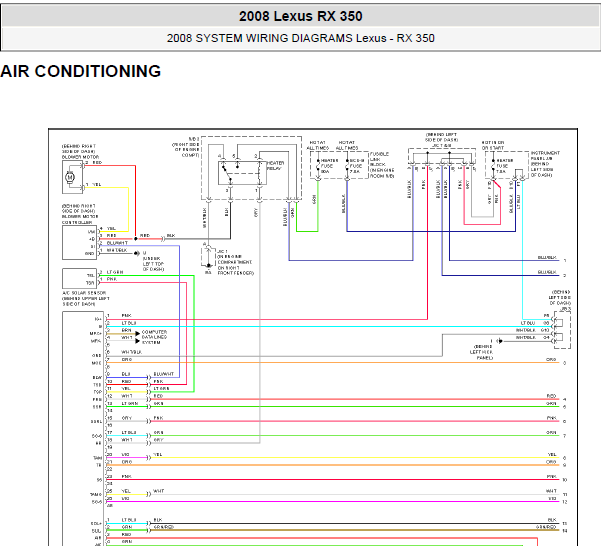This screenshot has width=601, height=546.
Task: Click the upper arrow pointing to computer data lines
Action: [x=137, y=333]
